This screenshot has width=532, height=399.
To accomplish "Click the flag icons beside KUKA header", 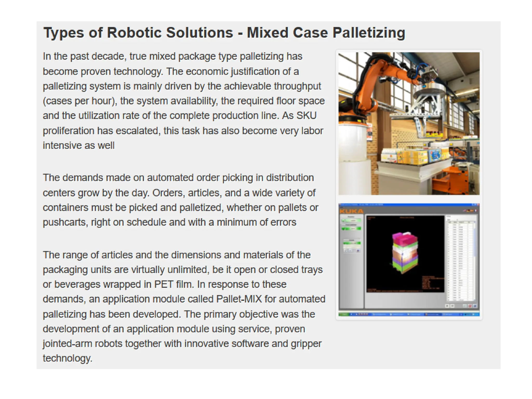I will (x=469, y=211).
